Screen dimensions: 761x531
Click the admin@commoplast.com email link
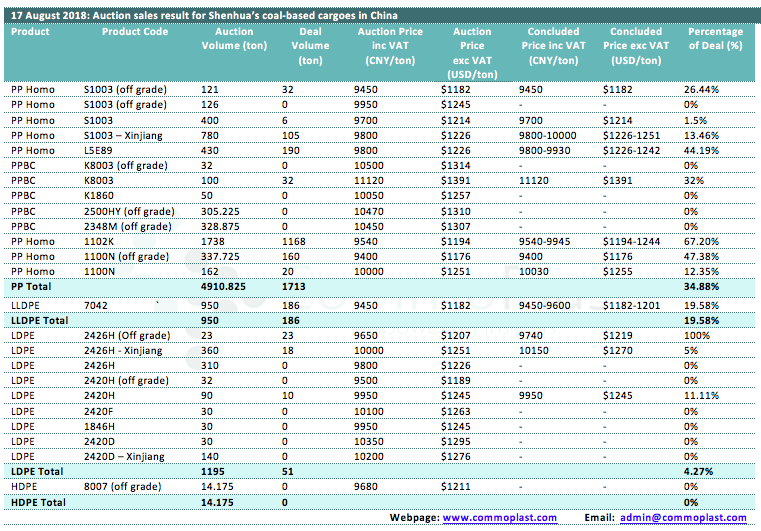[x=682, y=517]
